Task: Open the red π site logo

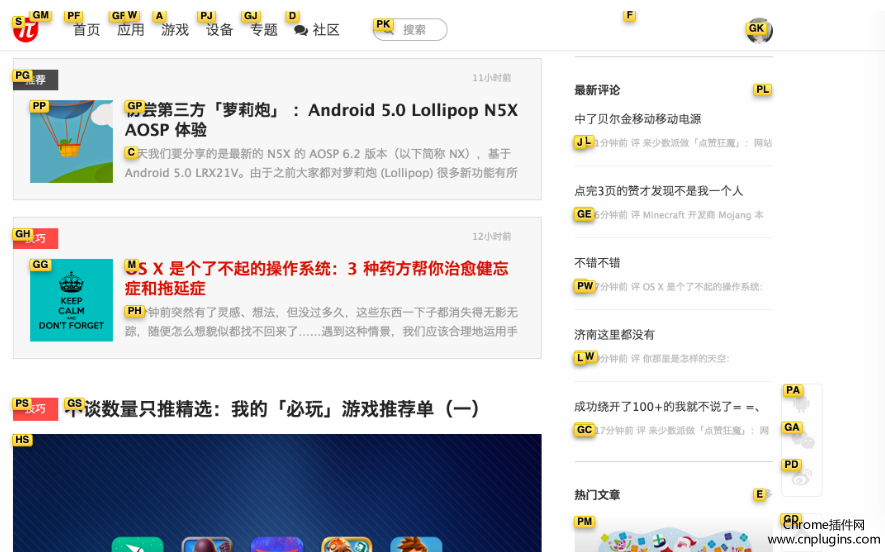Action: 25,30
